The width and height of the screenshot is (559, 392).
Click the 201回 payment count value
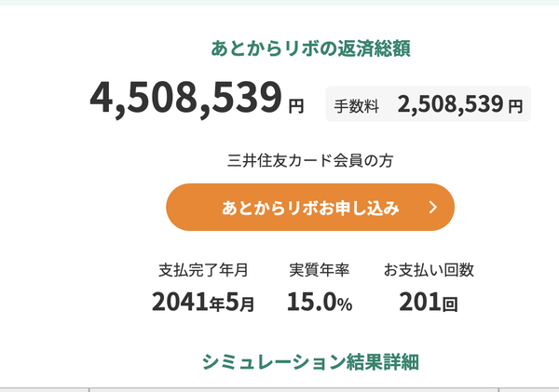tap(429, 302)
